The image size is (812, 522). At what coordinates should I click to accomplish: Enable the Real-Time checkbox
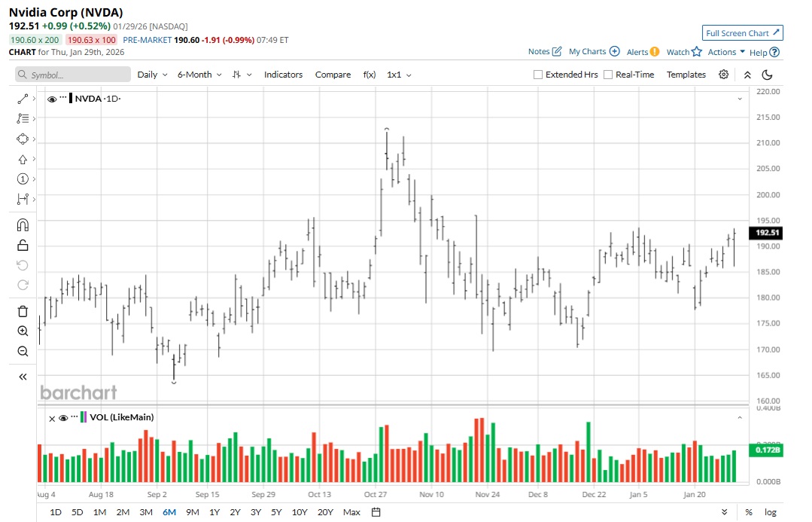[608, 75]
